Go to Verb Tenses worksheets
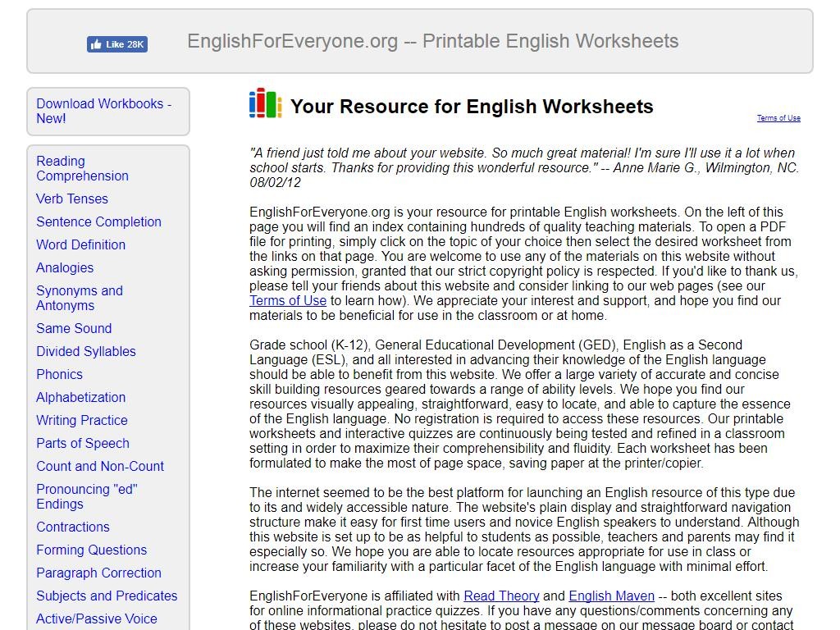 tap(72, 199)
